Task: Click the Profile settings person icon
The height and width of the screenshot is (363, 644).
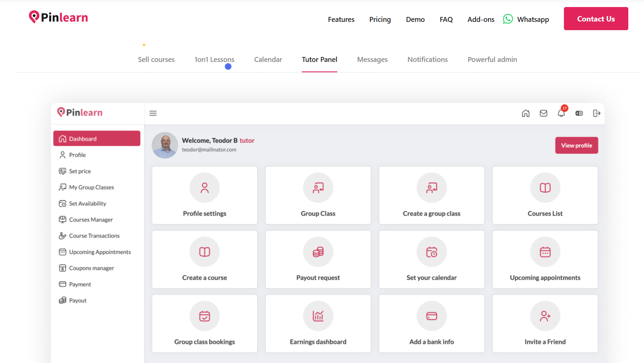Action: pyautogui.click(x=205, y=188)
